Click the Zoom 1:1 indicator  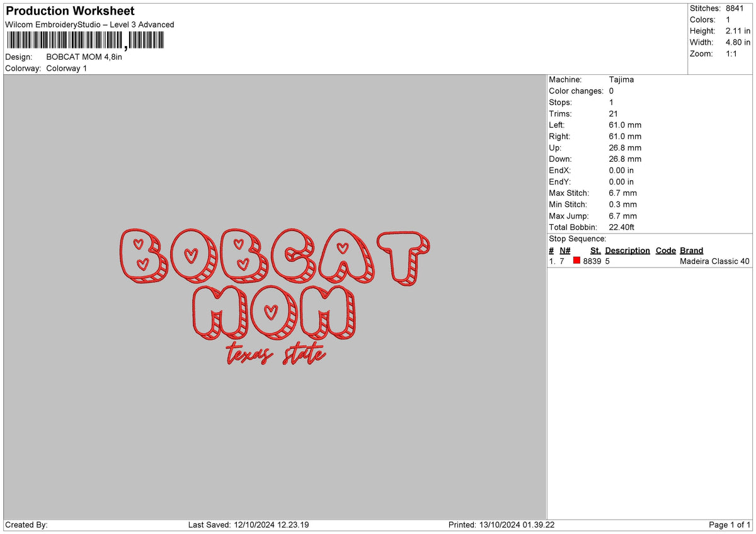731,54
